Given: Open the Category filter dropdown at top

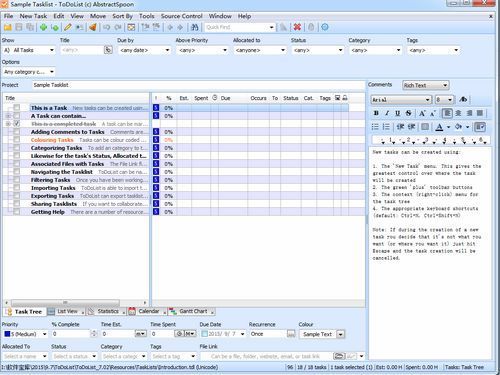Looking at the screenshot, I should [x=398, y=50].
